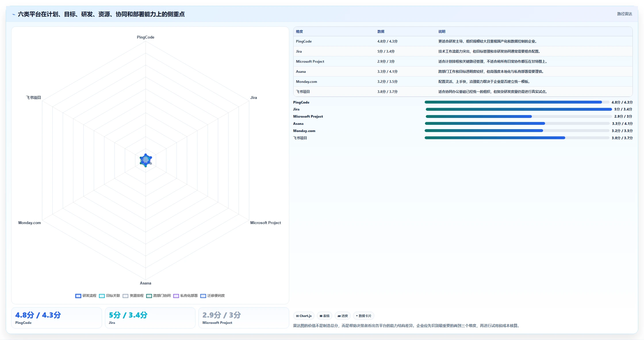644x340 pixels.
Task: Click the 数据卡片 tag chip
Action: tap(363, 316)
